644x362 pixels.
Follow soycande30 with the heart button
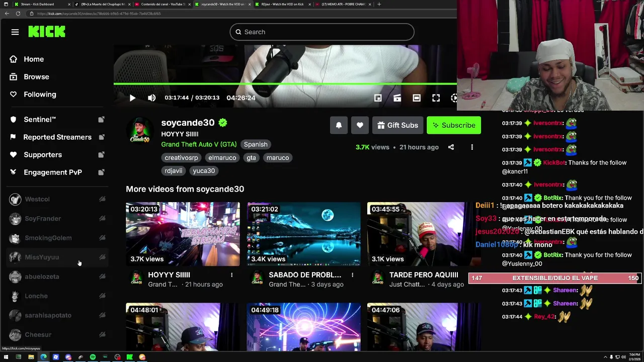click(x=360, y=125)
